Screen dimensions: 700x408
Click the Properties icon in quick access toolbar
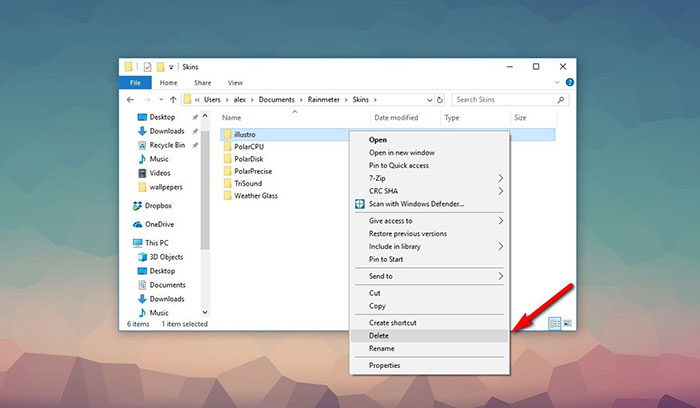tap(146, 66)
